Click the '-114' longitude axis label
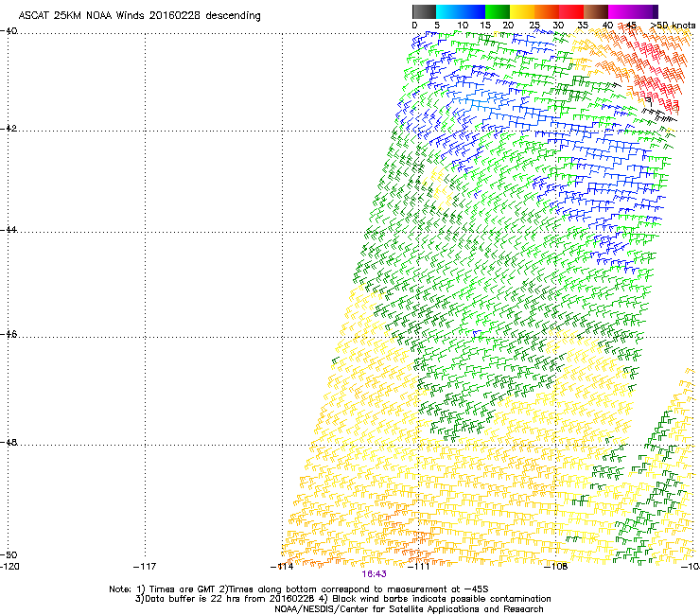Screen dimensions: 700x615 pyautogui.click(x=282, y=567)
